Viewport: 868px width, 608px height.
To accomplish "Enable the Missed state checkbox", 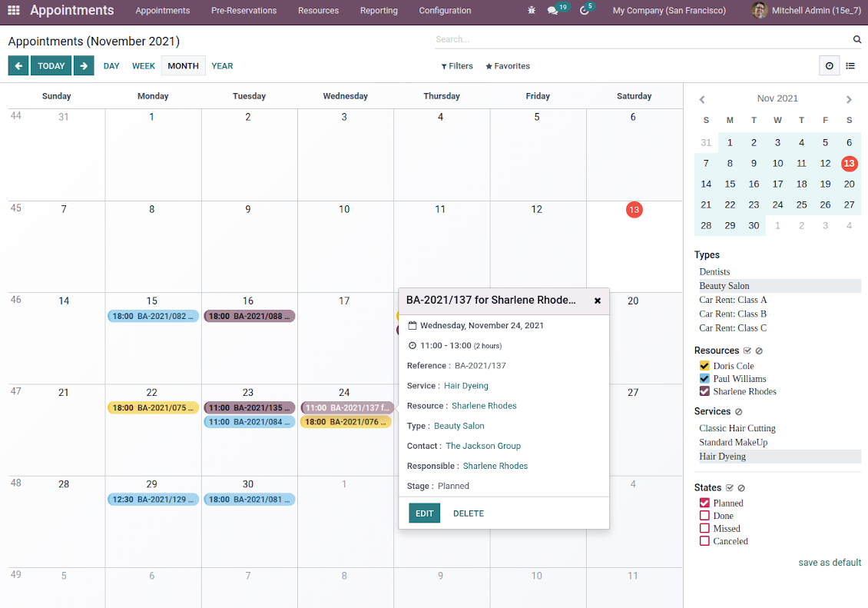I will 704,528.
